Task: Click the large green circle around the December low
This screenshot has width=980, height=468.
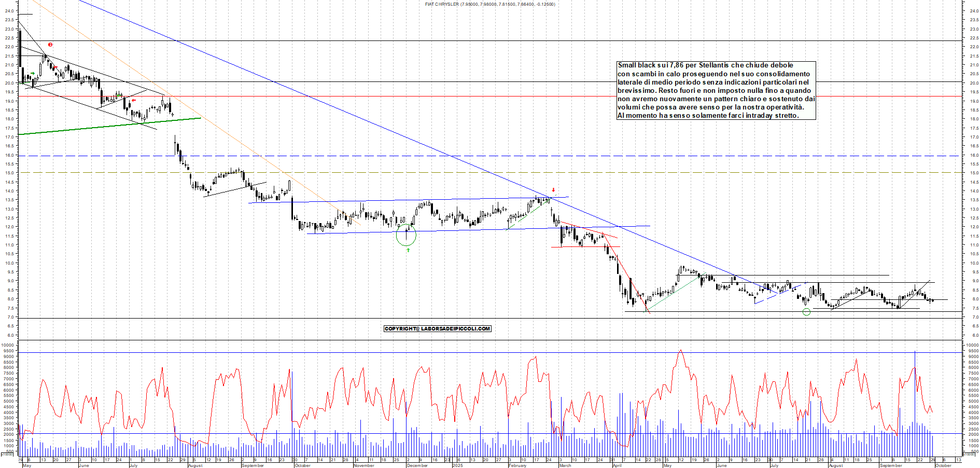Action: point(406,235)
